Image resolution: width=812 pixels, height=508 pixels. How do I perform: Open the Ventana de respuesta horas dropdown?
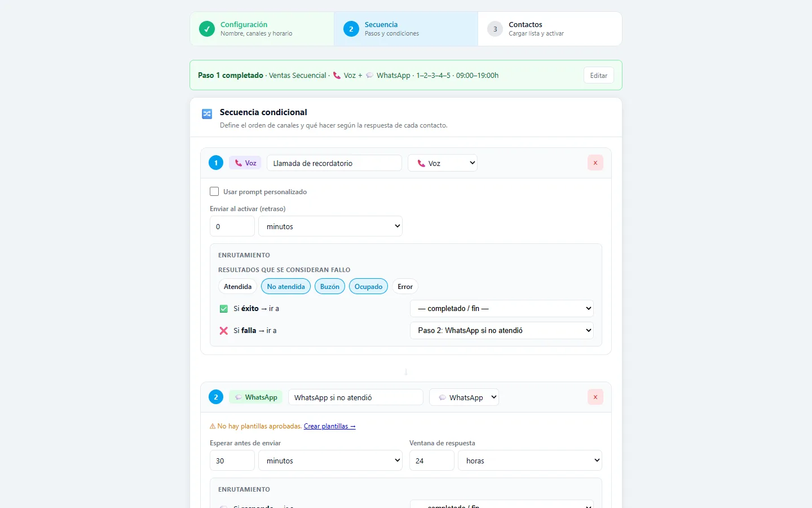tap(530, 461)
